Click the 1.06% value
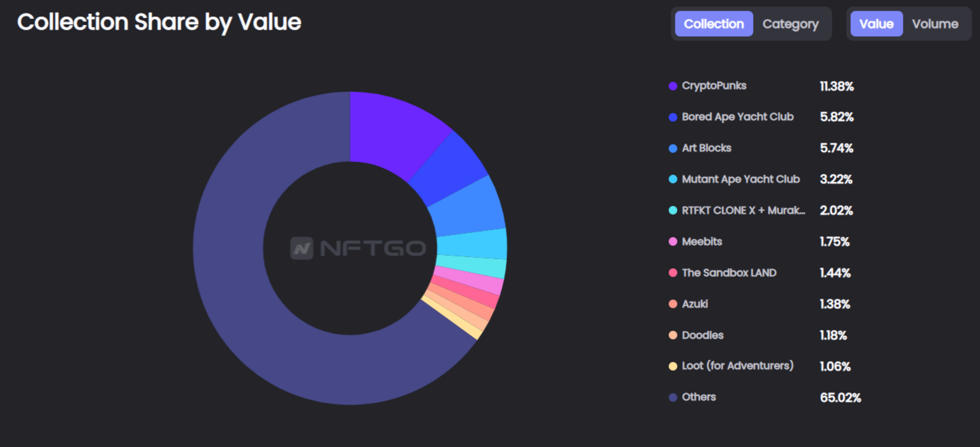 point(835,367)
